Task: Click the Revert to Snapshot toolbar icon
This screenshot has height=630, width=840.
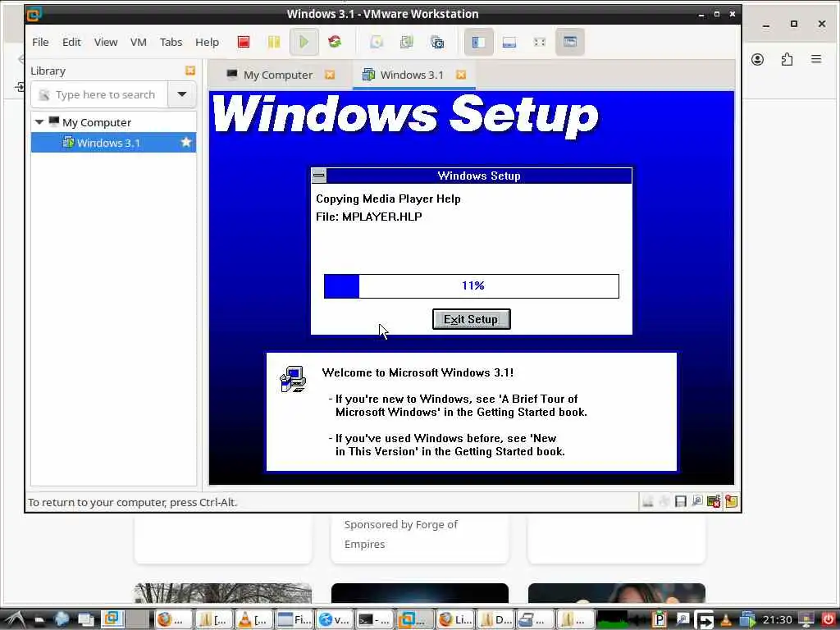Action: 407,42
